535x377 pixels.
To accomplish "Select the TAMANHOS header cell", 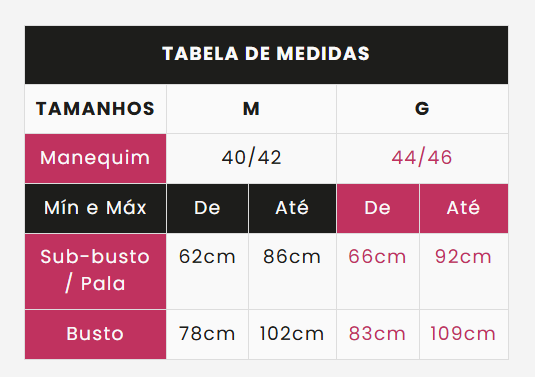I will click(96, 109).
